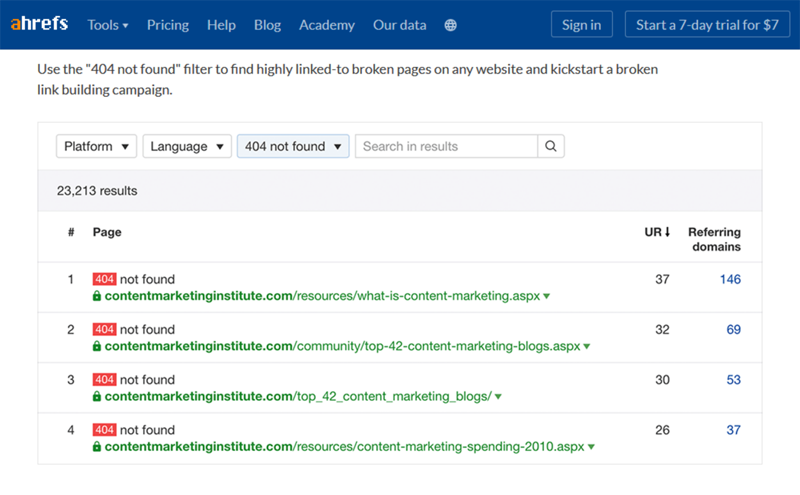This screenshot has width=800, height=495.
Task: Click the UR value 37 in row 1
Action: pyautogui.click(x=662, y=279)
